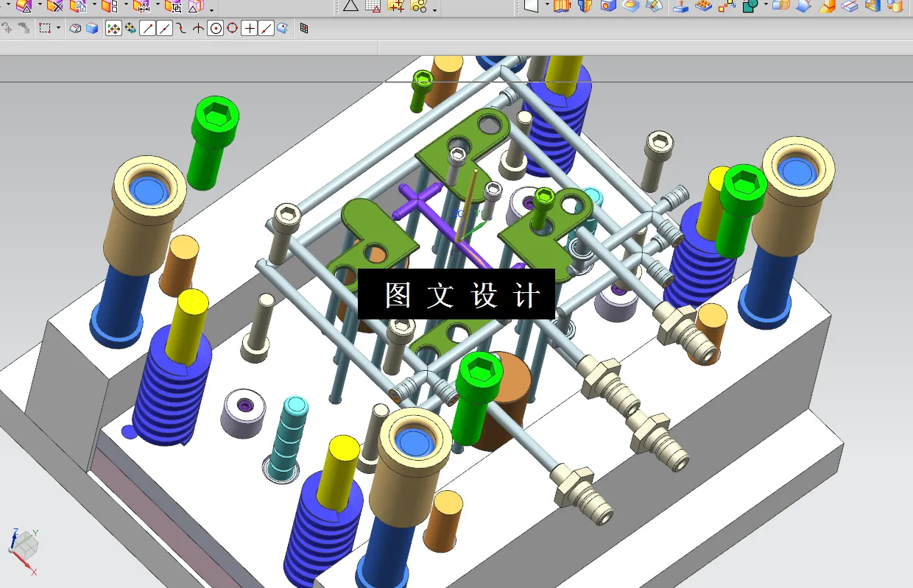The width and height of the screenshot is (913, 588).
Task: Open the dropdown beside the Copy Face tool
Action: [94, 10]
